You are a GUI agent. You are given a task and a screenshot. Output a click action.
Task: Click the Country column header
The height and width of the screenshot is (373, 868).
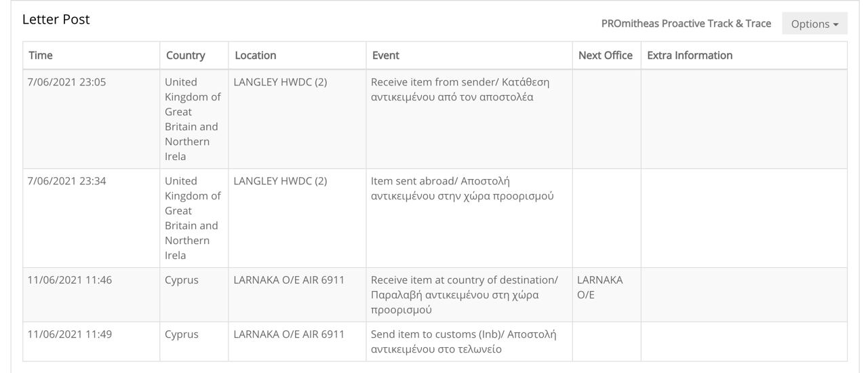tap(185, 56)
